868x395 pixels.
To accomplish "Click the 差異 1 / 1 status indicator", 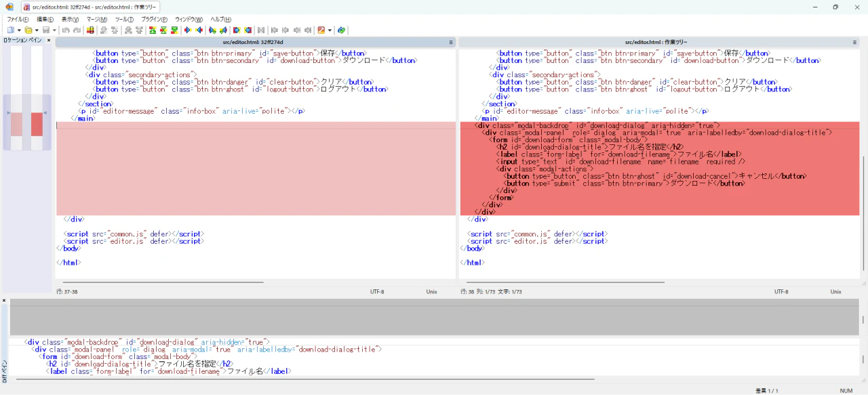I will tap(767, 391).
